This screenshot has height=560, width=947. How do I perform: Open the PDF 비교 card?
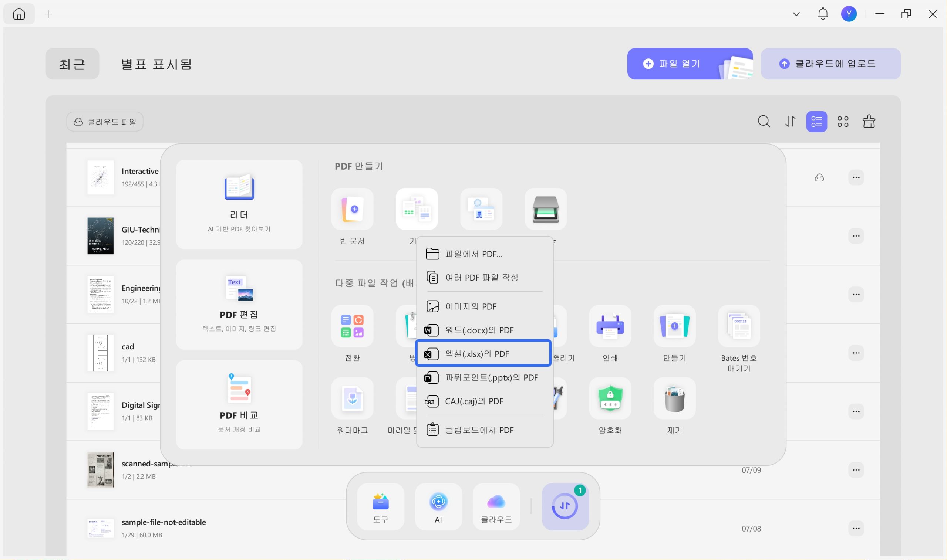pos(239,404)
